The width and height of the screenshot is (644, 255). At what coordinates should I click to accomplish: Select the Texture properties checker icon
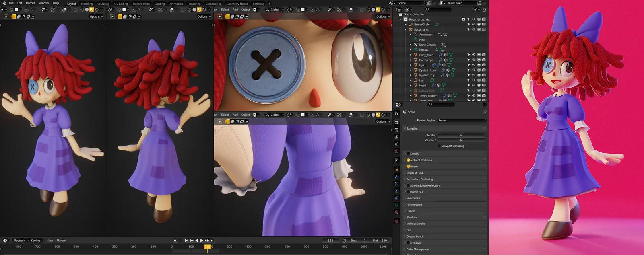396,221
